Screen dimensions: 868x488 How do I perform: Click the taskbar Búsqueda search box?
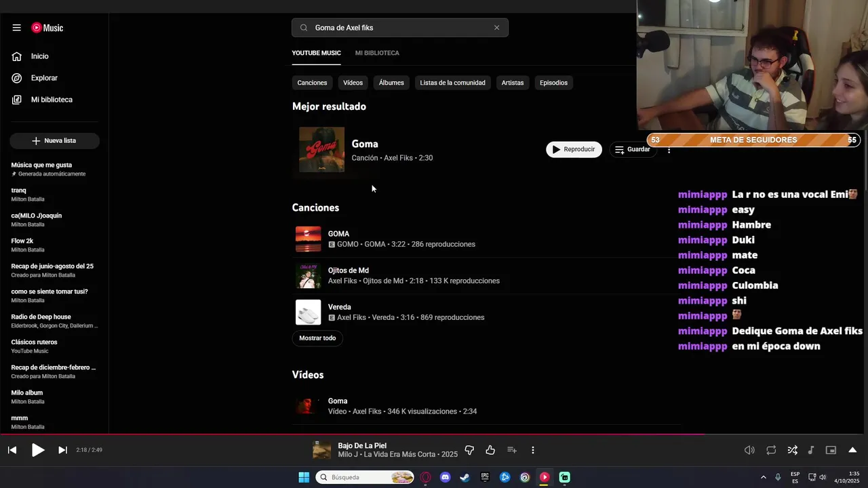point(366,477)
